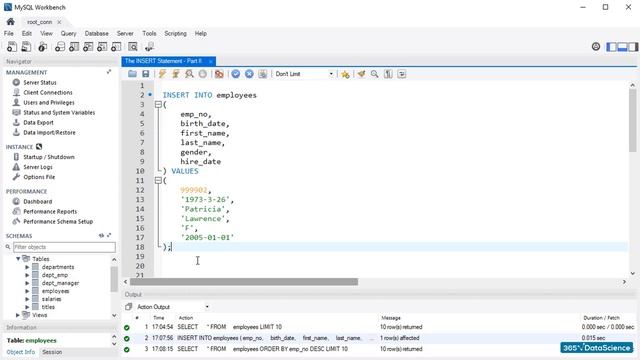
Task: Expand the salaries table node
Action: 27,299
